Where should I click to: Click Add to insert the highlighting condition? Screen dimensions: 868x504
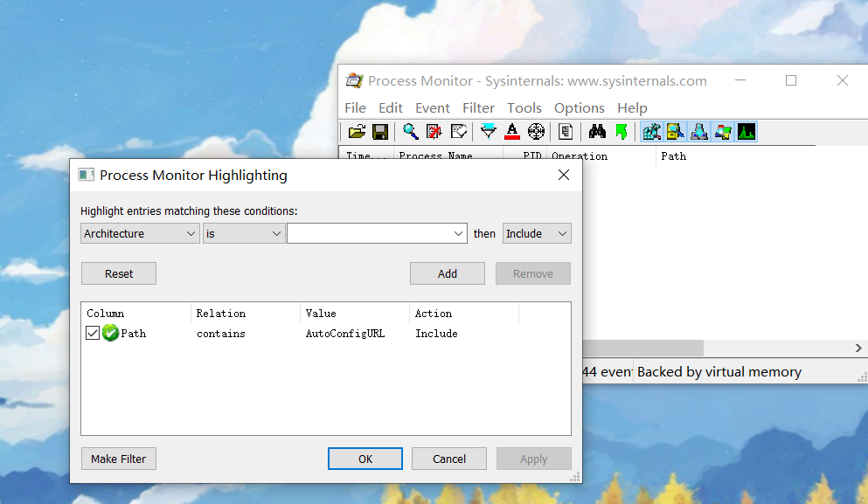tap(447, 273)
